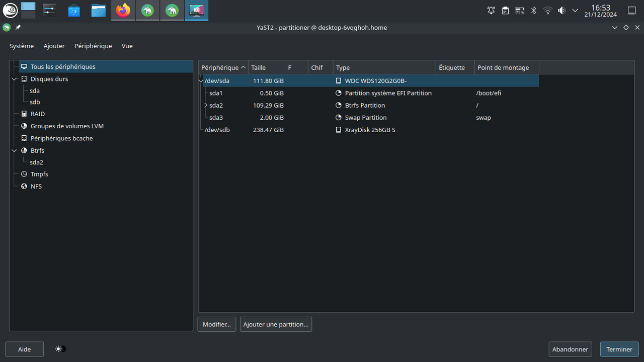Click the XrayDisk 256GB disk icon
This screenshot has width=644, height=362.
(x=339, y=130)
